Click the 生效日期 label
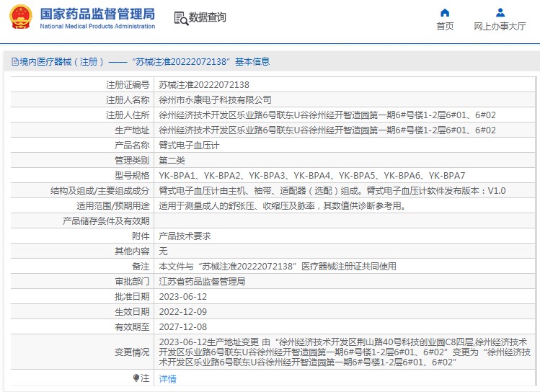Viewport: 540px width, 392px height. click(x=132, y=312)
